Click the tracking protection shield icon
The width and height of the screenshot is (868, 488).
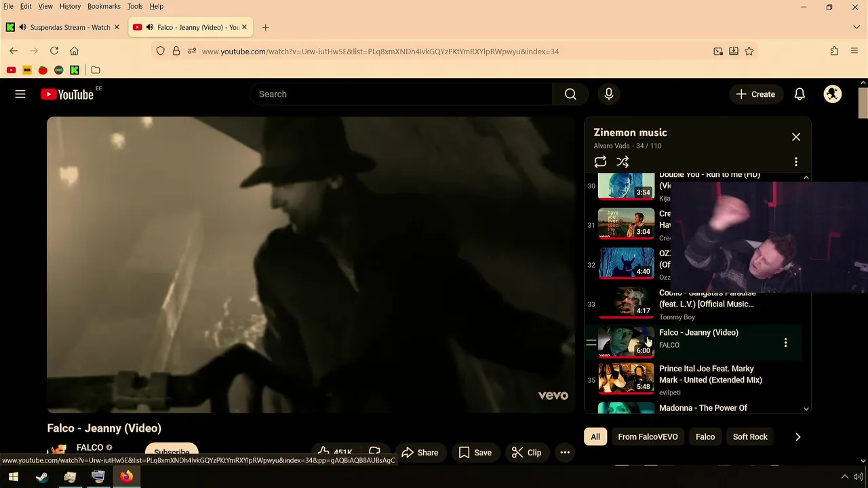pyautogui.click(x=161, y=51)
